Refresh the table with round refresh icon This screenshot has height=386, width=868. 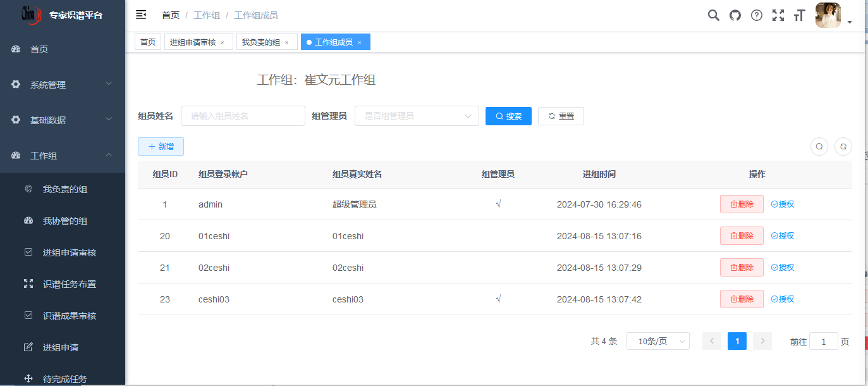[843, 147]
